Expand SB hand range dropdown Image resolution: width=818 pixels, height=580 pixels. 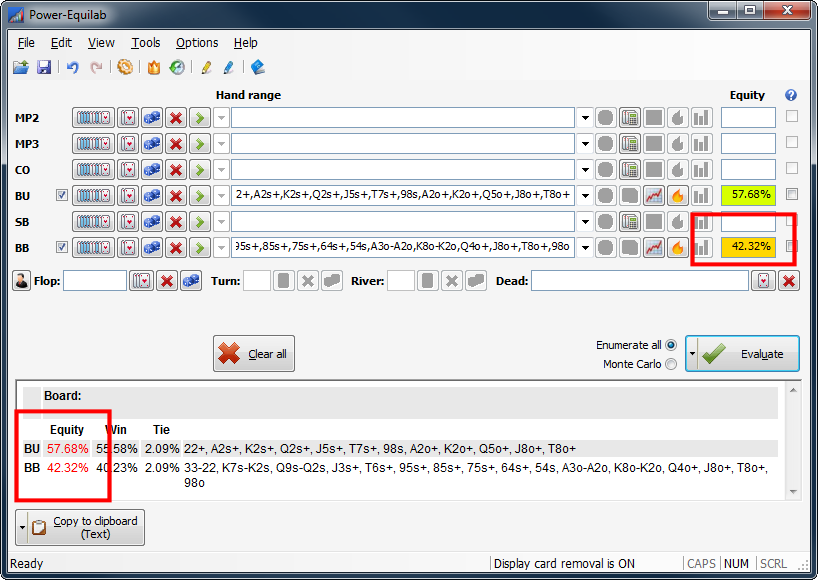(585, 222)
